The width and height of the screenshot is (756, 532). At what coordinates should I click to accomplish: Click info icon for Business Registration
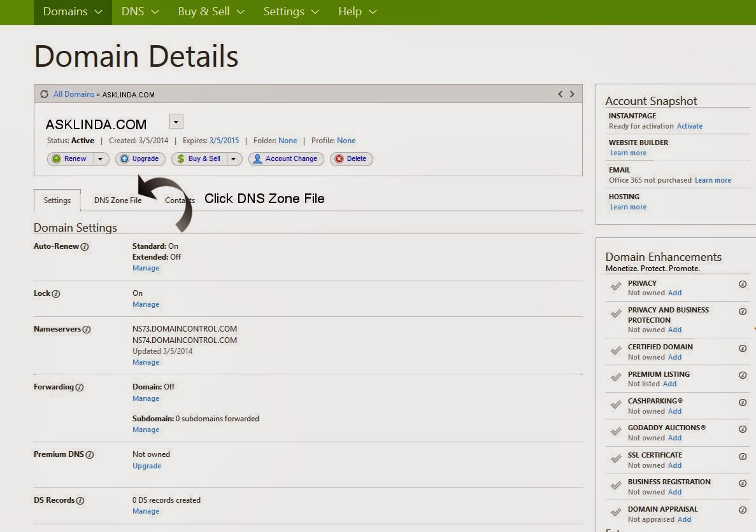click(x=743, y=484)
